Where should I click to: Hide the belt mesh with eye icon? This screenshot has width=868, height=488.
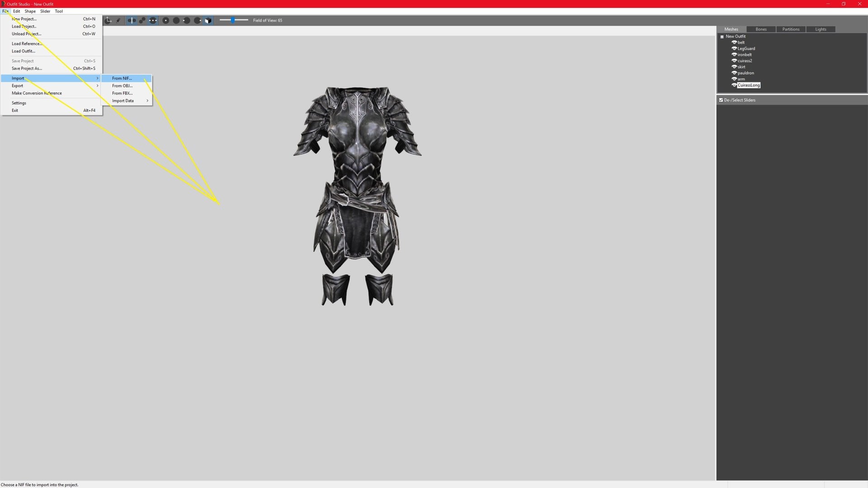pos(734,42)
